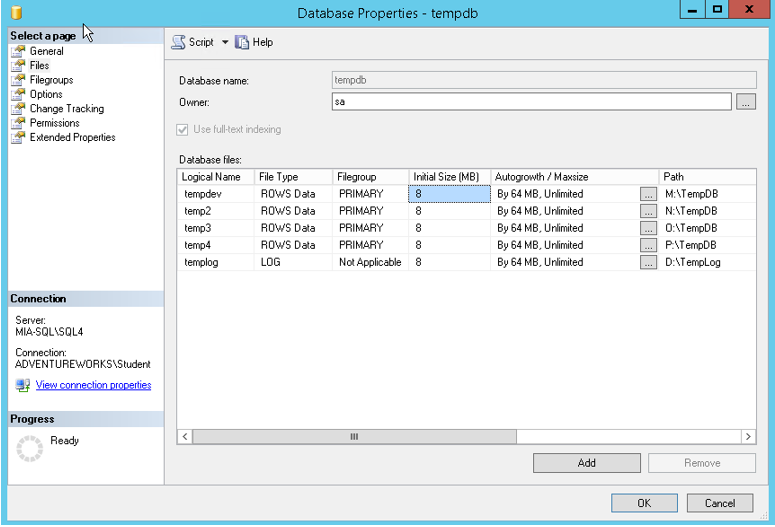
Task: Click the Add file button
Action: coord(586,463)
